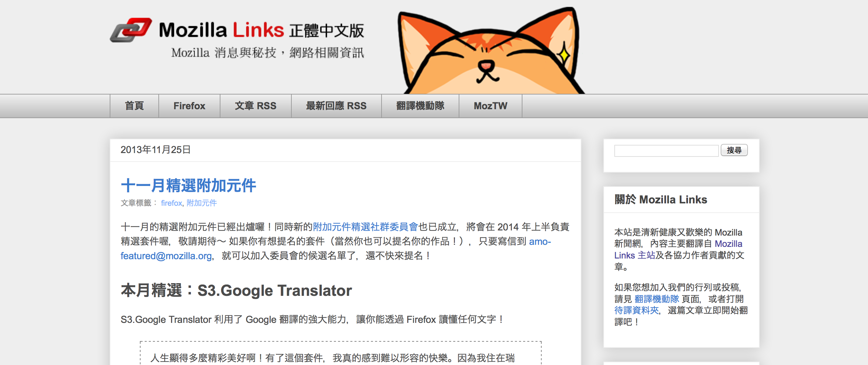Click the Mozilla Links 正體中文版 site title
The image size is (868, 365).
(x=262, y=30)
